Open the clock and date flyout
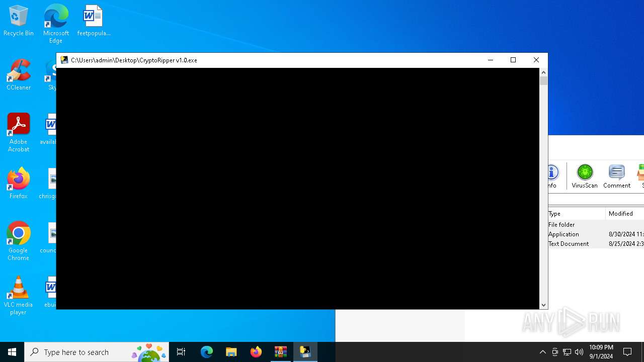The image size is (644, 362). point(601,352)
